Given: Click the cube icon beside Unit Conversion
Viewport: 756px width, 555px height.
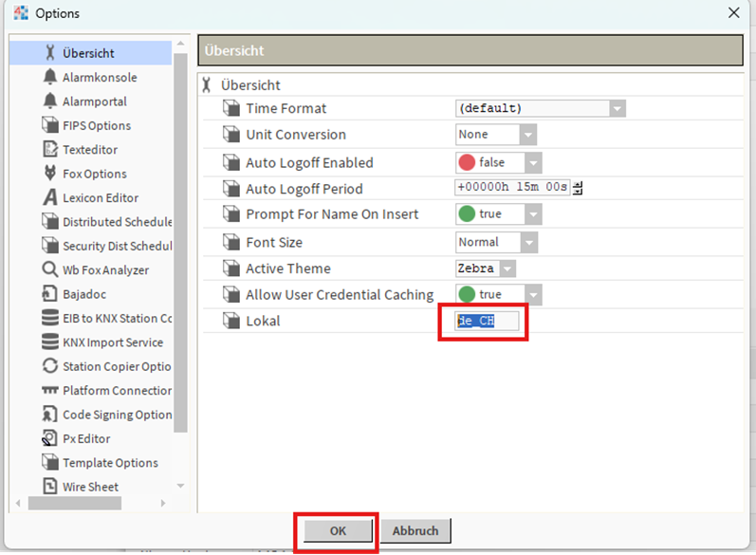Looking at the screenshot, I should [231, 134].
